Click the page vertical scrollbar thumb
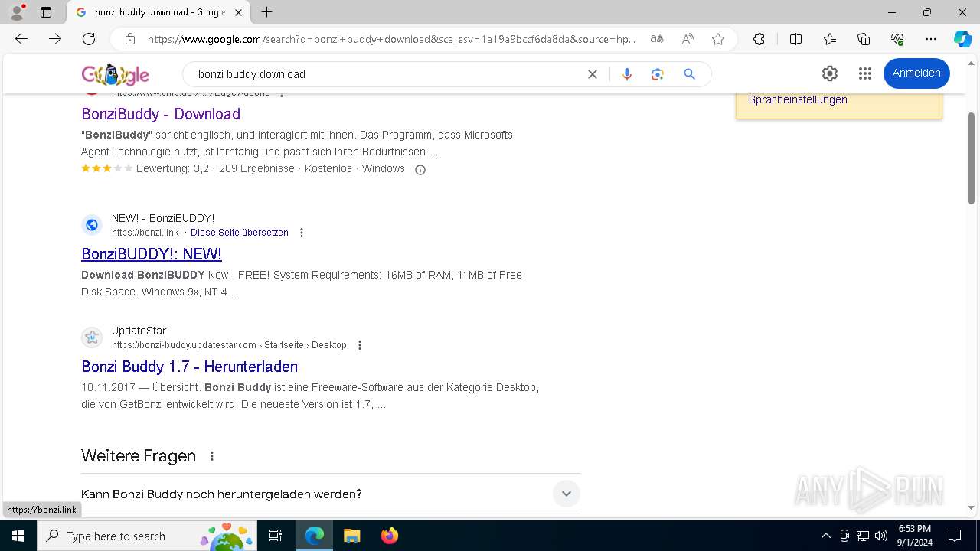 972,158
